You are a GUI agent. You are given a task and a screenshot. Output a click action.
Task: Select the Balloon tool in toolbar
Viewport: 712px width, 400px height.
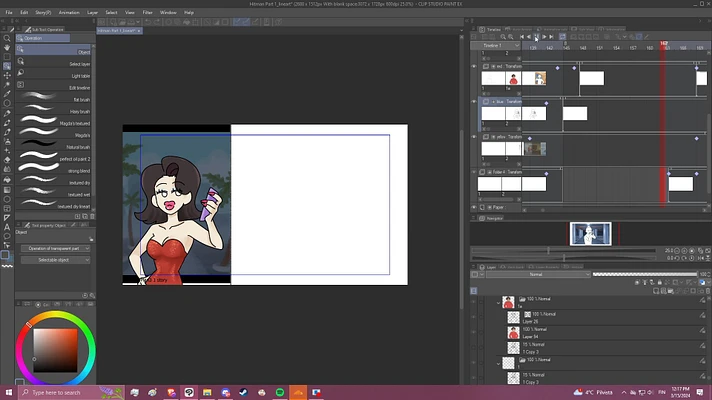(x=7, y=236)
